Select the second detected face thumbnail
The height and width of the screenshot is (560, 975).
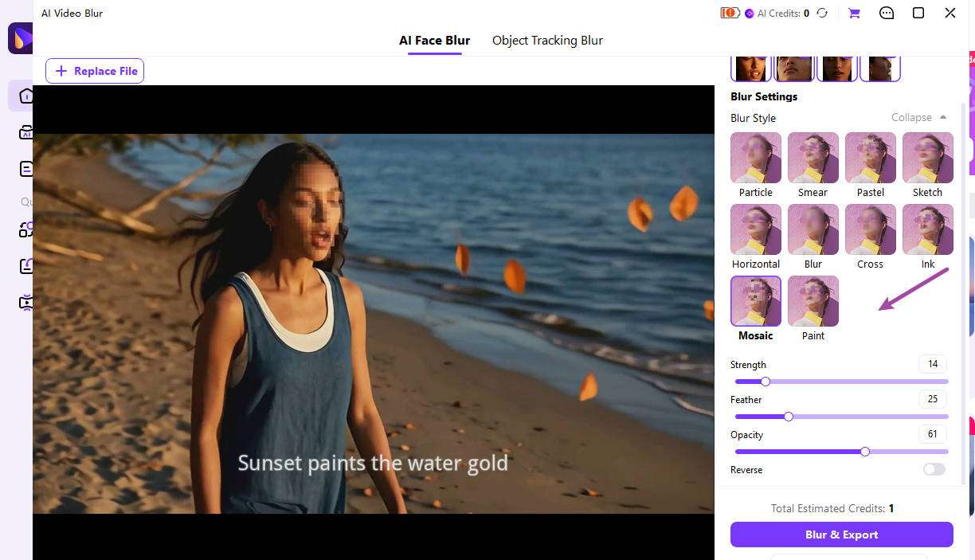tap(794, 69)
